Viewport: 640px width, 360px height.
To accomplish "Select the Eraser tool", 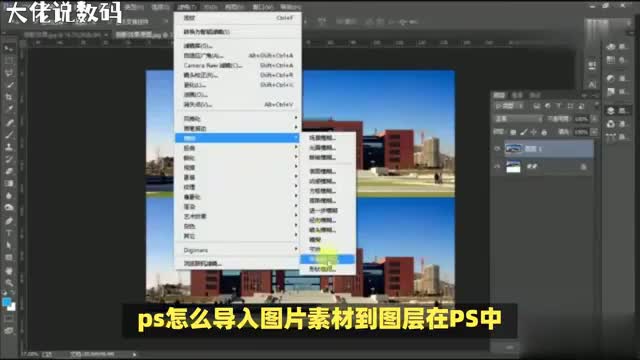I will click(x=9, y=172).
